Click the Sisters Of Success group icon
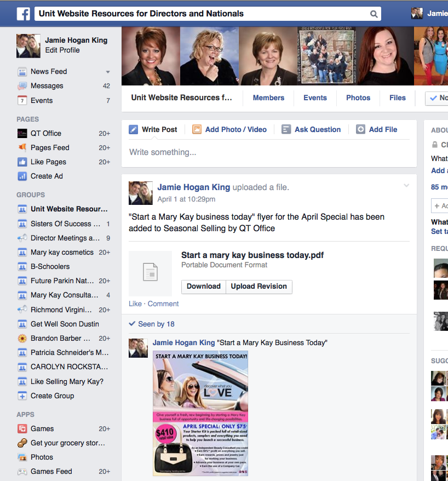 point(22,224)
